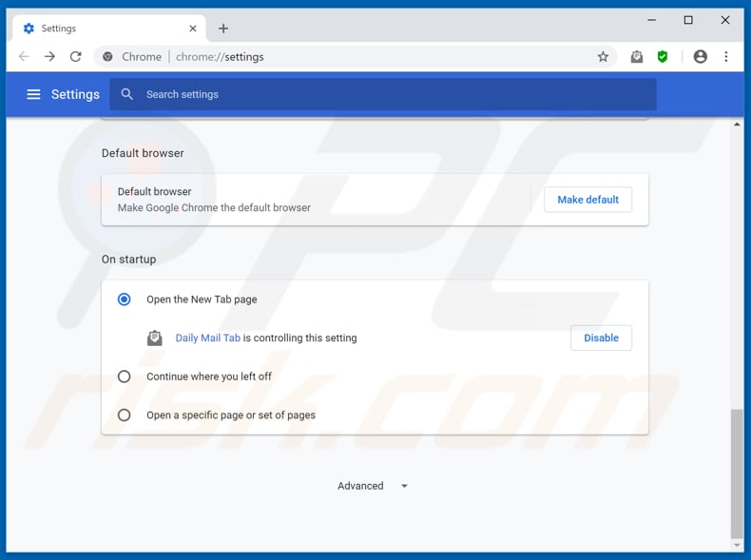
Task: Click the Make default button
Action: point(587,200)
